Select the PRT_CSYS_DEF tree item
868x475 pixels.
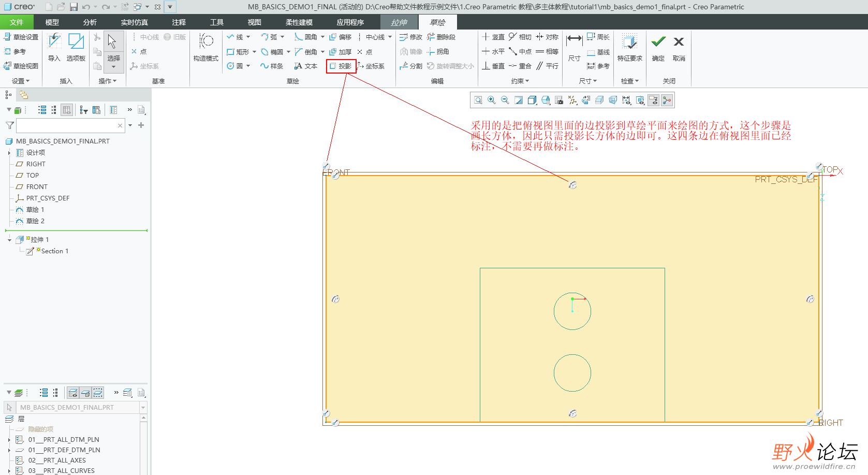point(42,198)
